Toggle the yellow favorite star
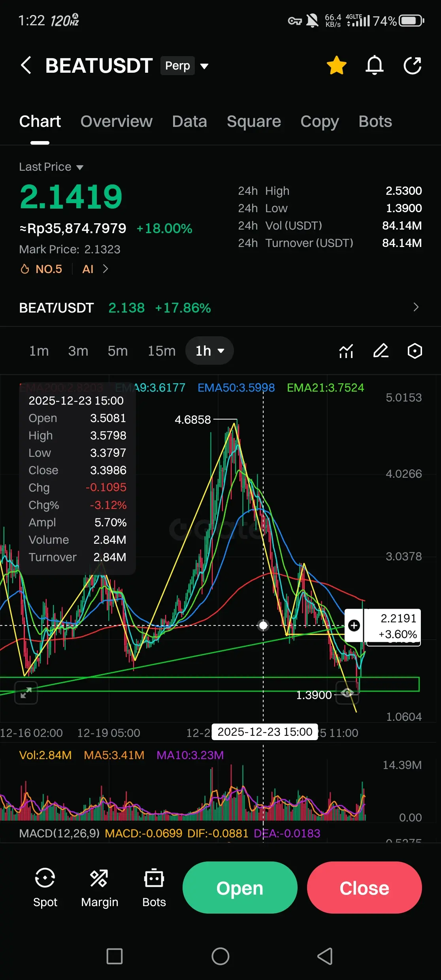This screenshot has height=980, width=441. pyautogui.click(x=337, y=65)
